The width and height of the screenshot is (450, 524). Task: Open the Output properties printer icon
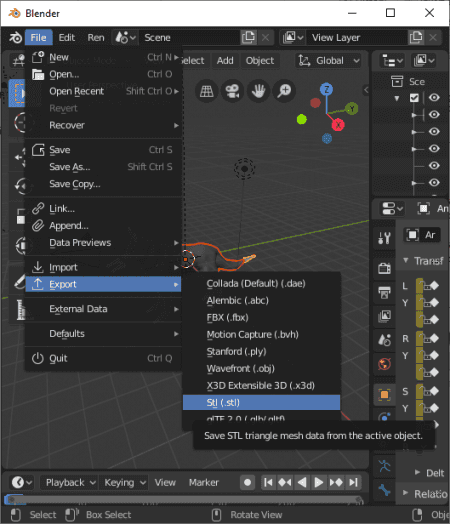pyautogui.click(x=384, y=292)
